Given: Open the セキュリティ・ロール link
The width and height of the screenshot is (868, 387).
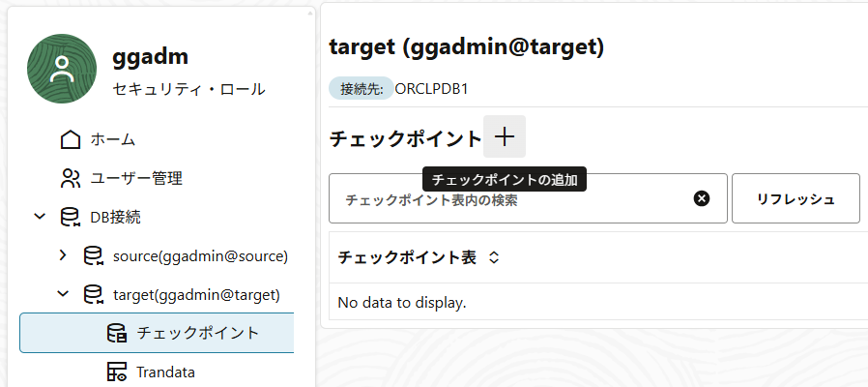Looking at the screenshot, I should pos(188,89).
